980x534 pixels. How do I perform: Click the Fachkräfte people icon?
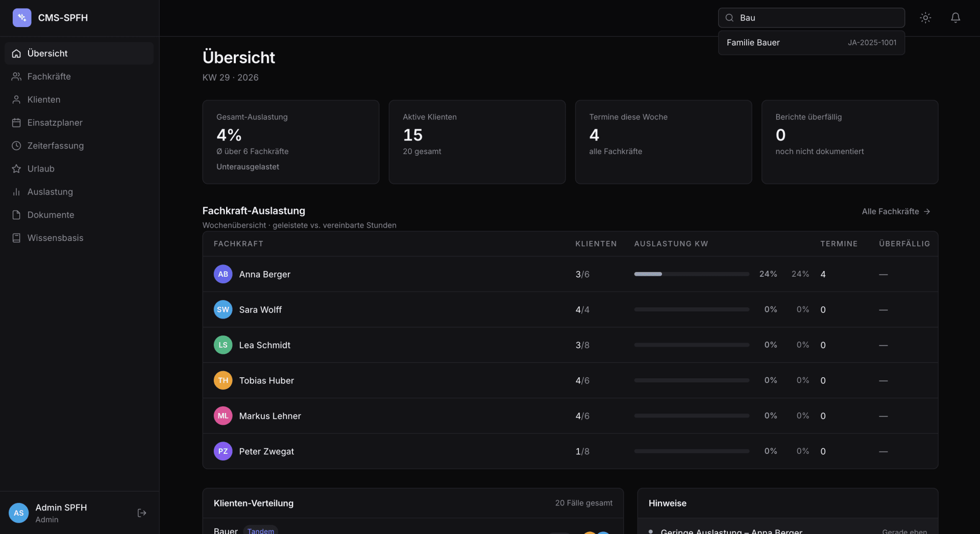coord(16,77)
